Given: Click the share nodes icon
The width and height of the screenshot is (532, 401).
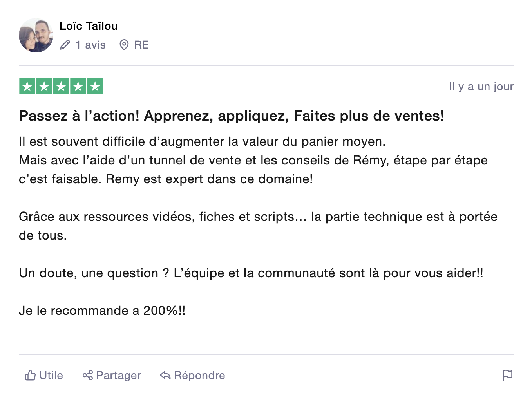Looking at the screenshot, I should (x=88, y=375).
